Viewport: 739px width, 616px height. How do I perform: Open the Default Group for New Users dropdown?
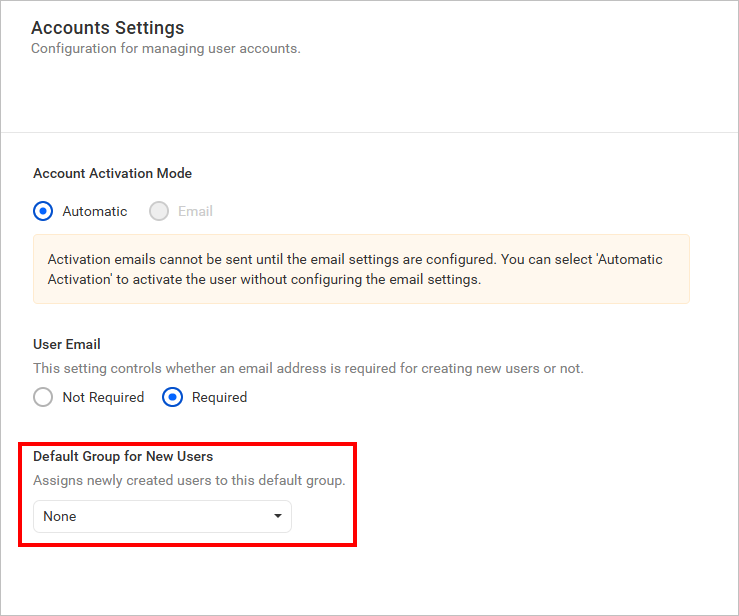(x=162, y=517)
